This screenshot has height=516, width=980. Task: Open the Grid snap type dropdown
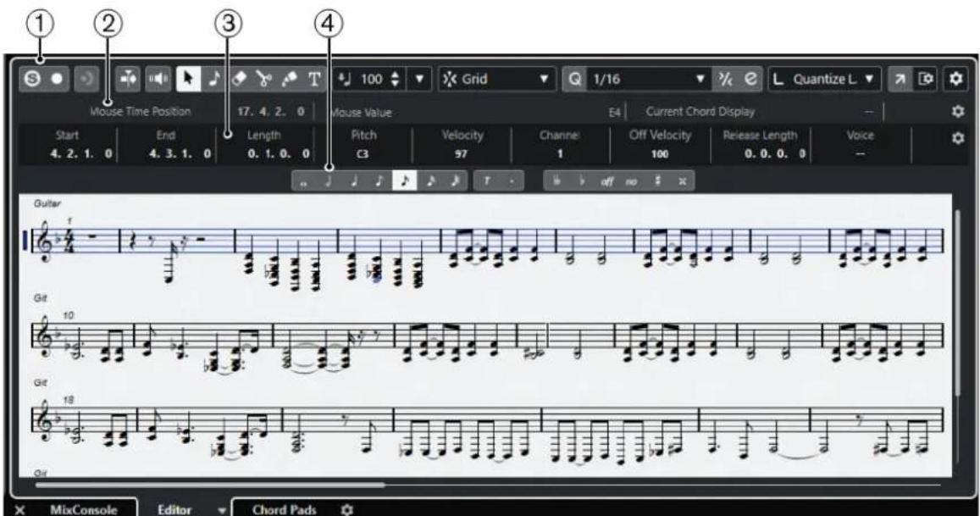click(497, 79)
